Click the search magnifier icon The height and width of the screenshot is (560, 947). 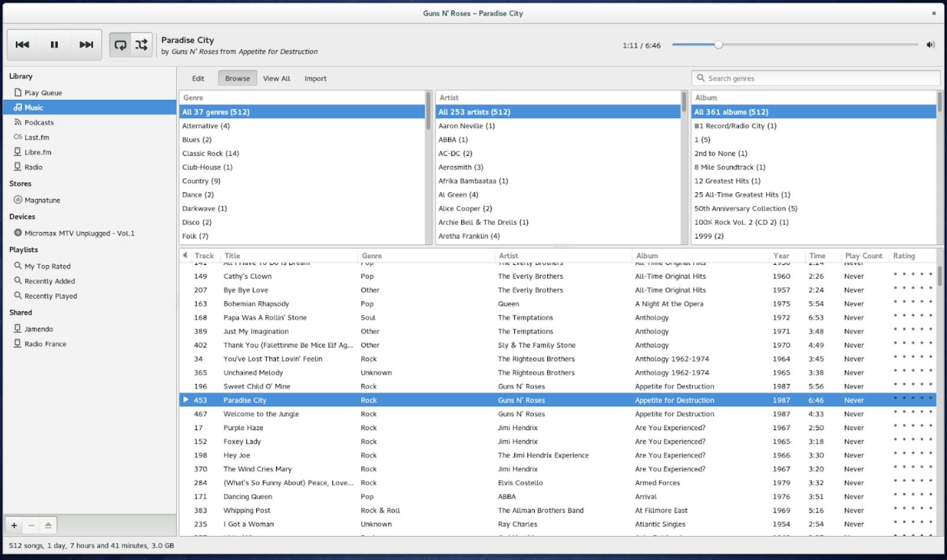click(700, 78)
